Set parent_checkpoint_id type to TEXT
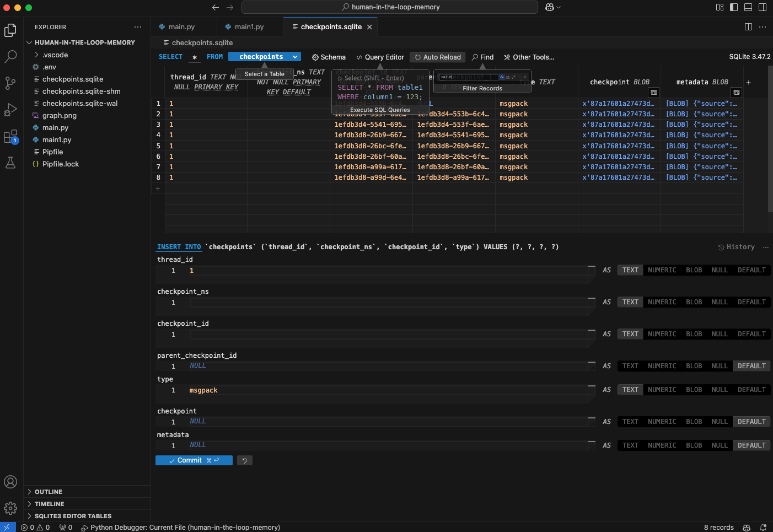 [630, 366]
